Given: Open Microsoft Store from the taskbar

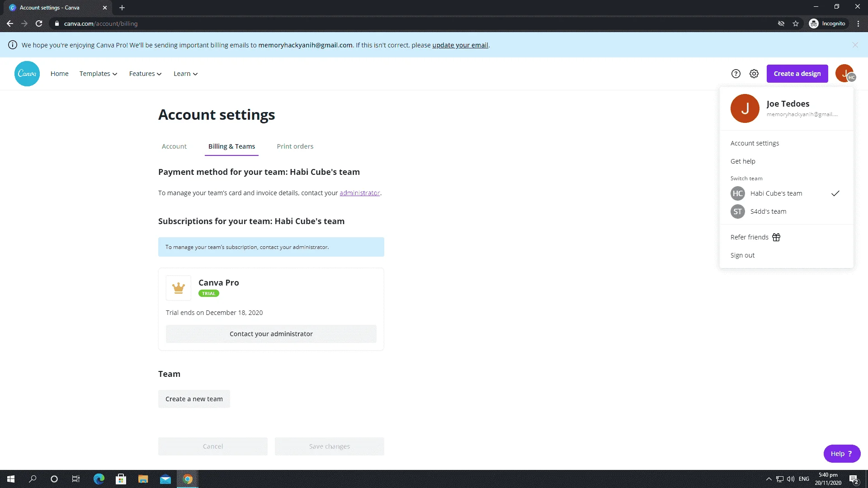Looking at the screenshot, I should 121,479.
